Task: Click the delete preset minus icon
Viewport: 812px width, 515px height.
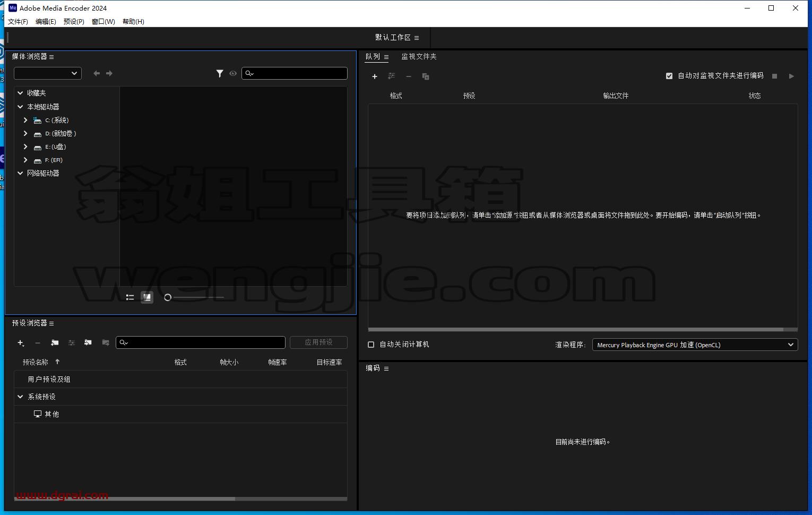Action: [x=38, y=343]
